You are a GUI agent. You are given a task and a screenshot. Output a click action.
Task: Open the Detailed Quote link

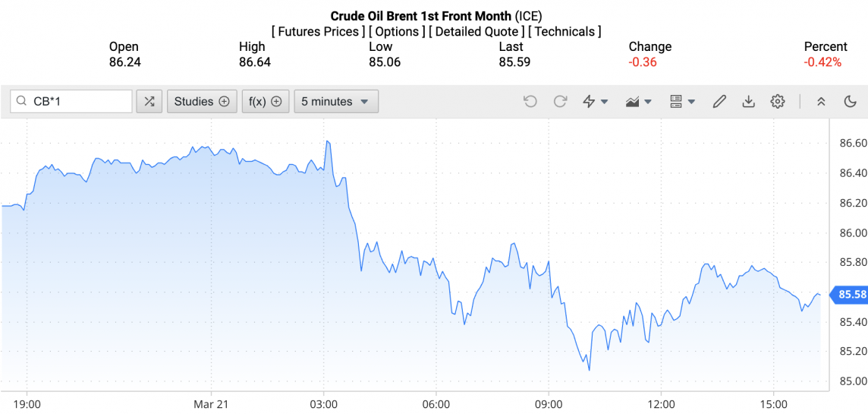[x=476, y=31]
